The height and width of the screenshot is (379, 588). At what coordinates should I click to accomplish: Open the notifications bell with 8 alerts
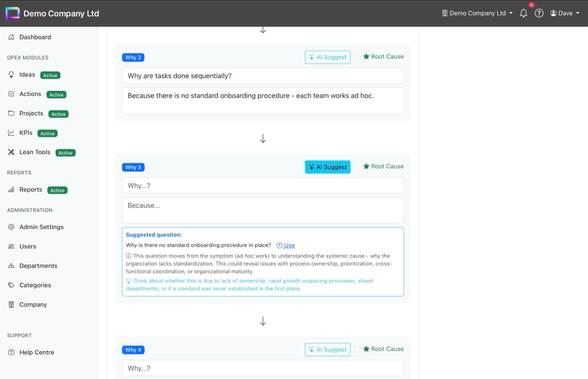523,13
